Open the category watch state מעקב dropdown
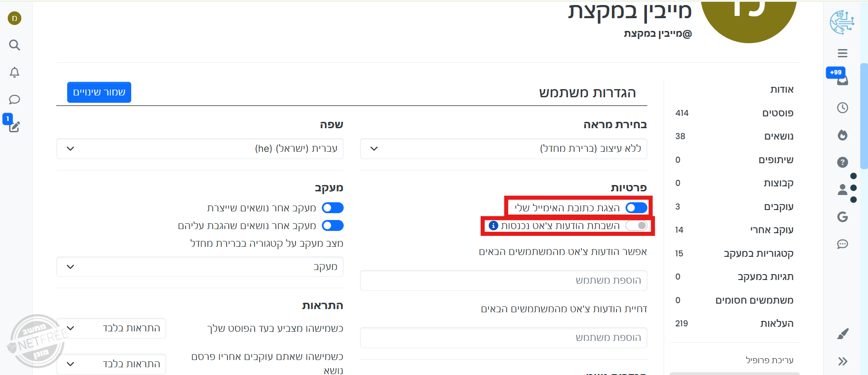This screenshot has width=868, height=375. [200, 266]
